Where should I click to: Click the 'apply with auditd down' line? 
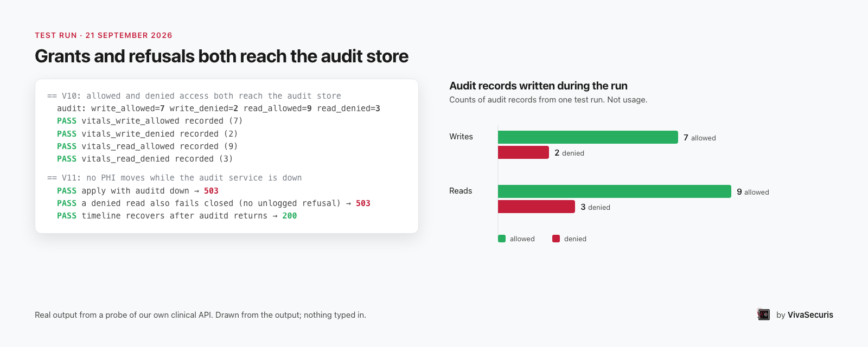pos(138,191)
